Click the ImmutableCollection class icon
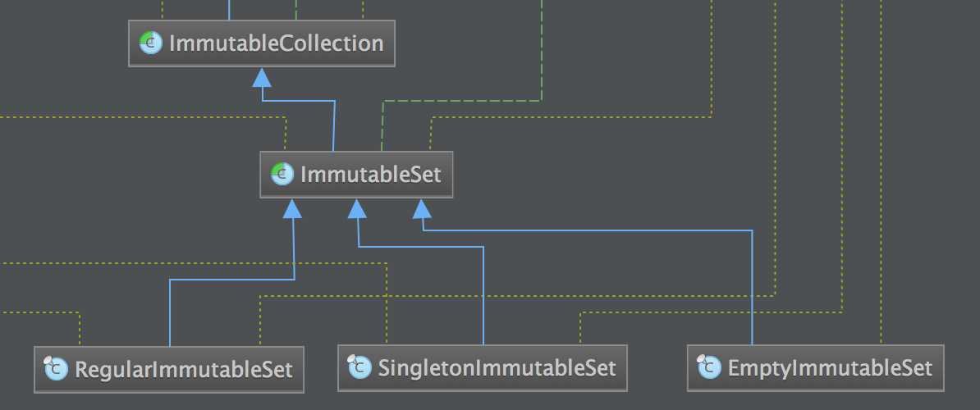This screenshot has height=410, width=980. point(151,43)
